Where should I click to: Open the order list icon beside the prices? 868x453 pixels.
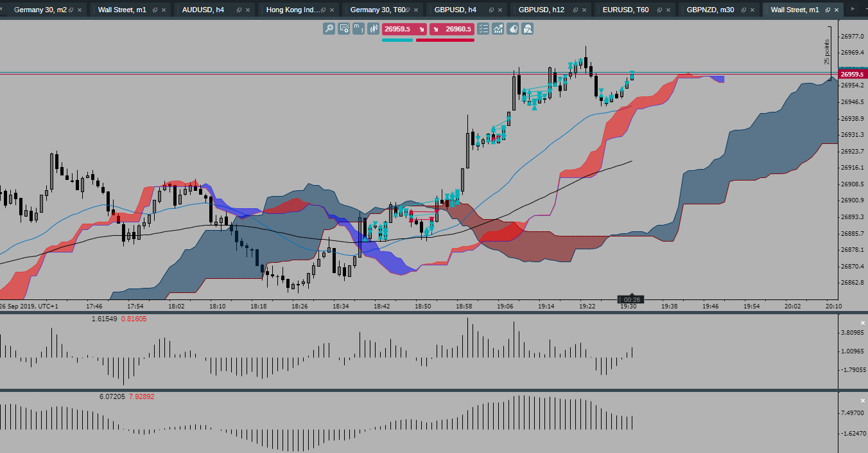483,29
